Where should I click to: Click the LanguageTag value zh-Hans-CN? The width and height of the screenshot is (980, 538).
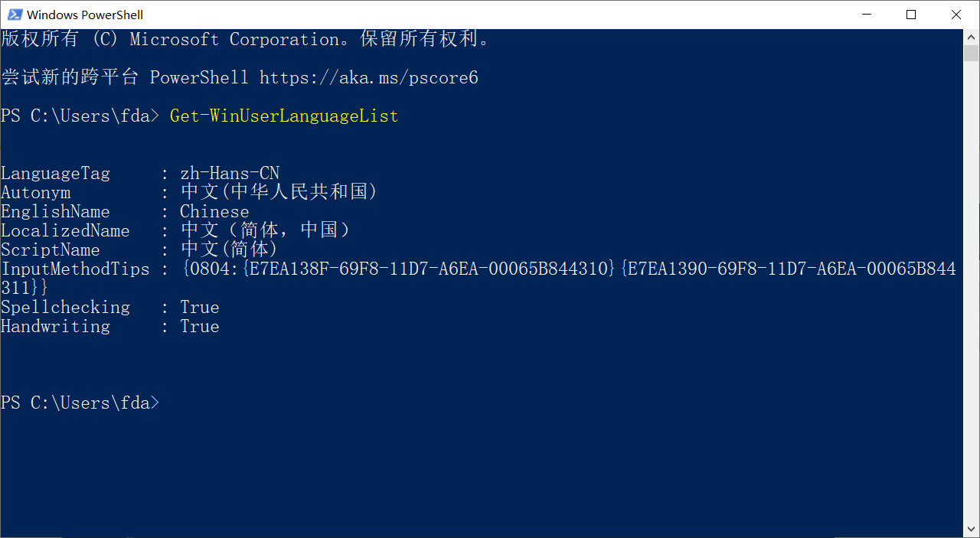point(229,173)
